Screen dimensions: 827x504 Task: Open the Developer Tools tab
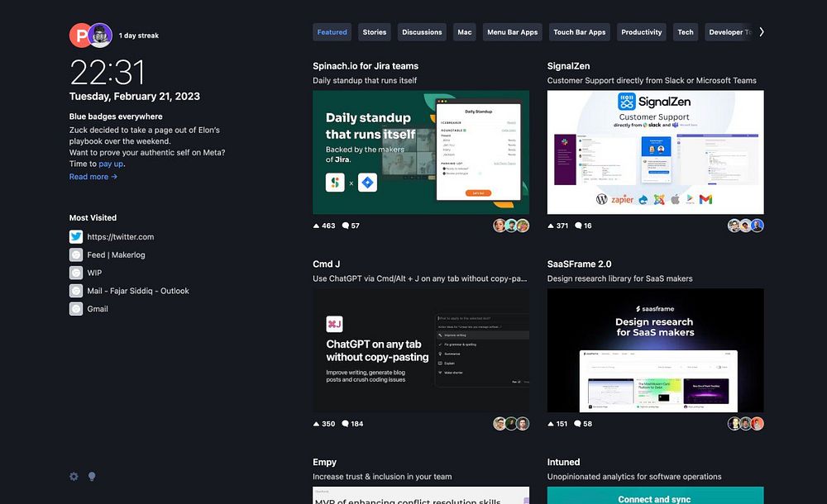[729, 32]
